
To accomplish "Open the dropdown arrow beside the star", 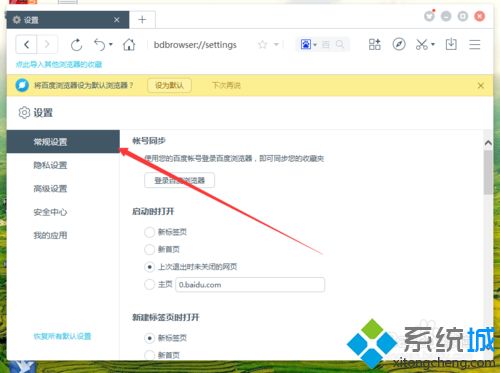I will pos(276,44).
